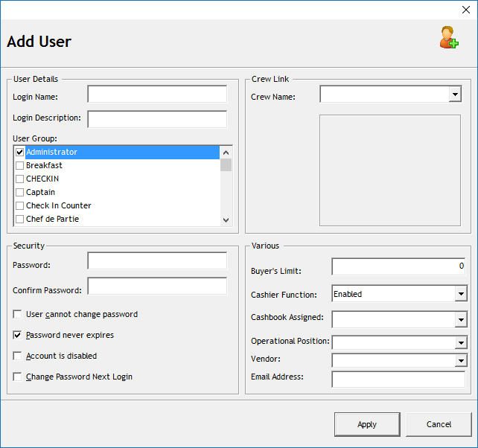Viewport: 478px width, 448px height.
Task: Select the CHECKIN row text
Action: pyautogui.click(x=42, y=179)
